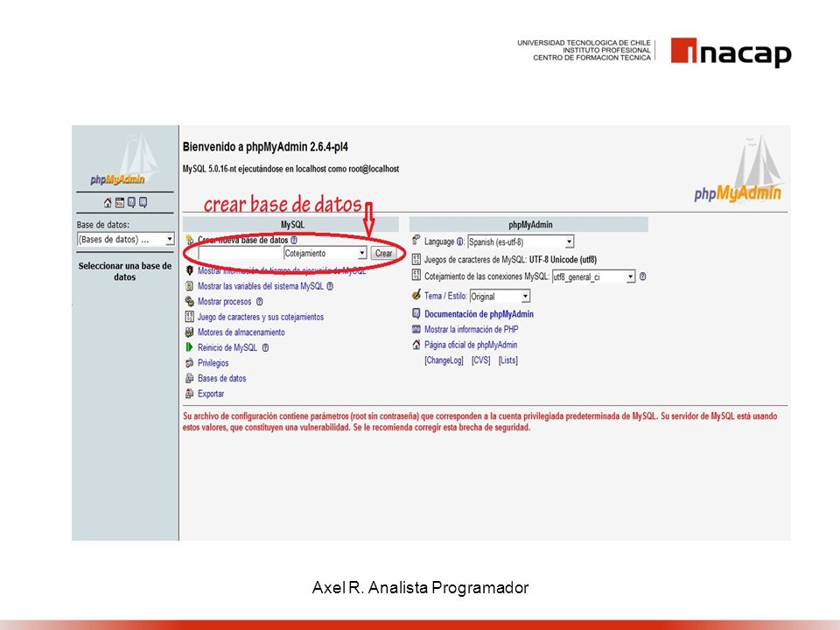840x630 pixels.
Task: Click the MySQL system variables icon
Action: coord(189,286)
